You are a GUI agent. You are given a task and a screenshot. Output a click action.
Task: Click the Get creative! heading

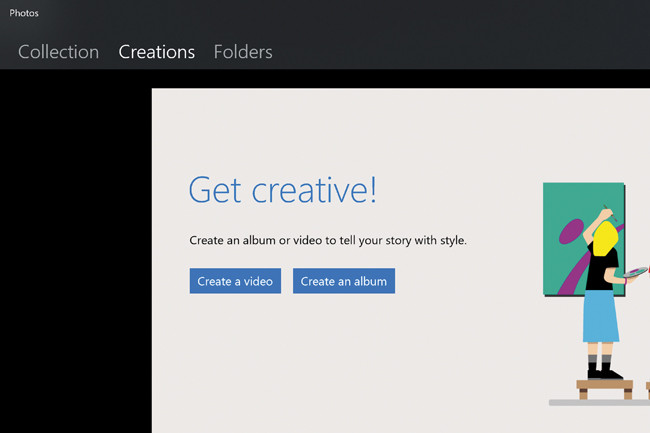coord(282,190)
